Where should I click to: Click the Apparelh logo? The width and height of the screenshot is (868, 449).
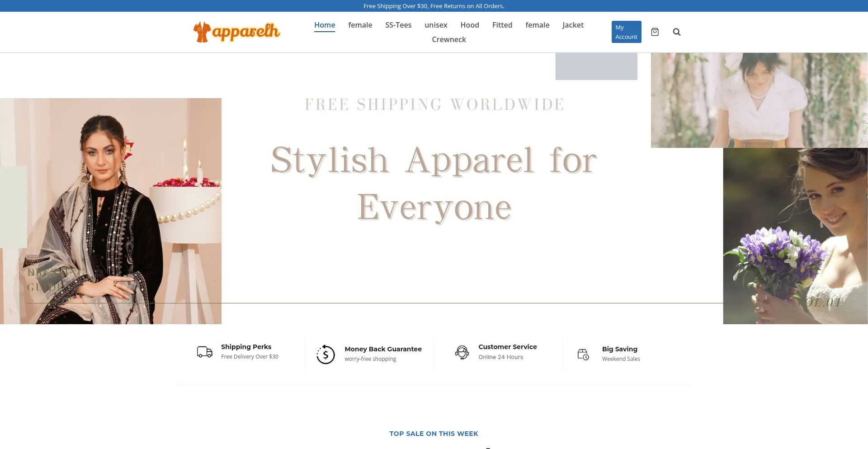pos(237,32)
